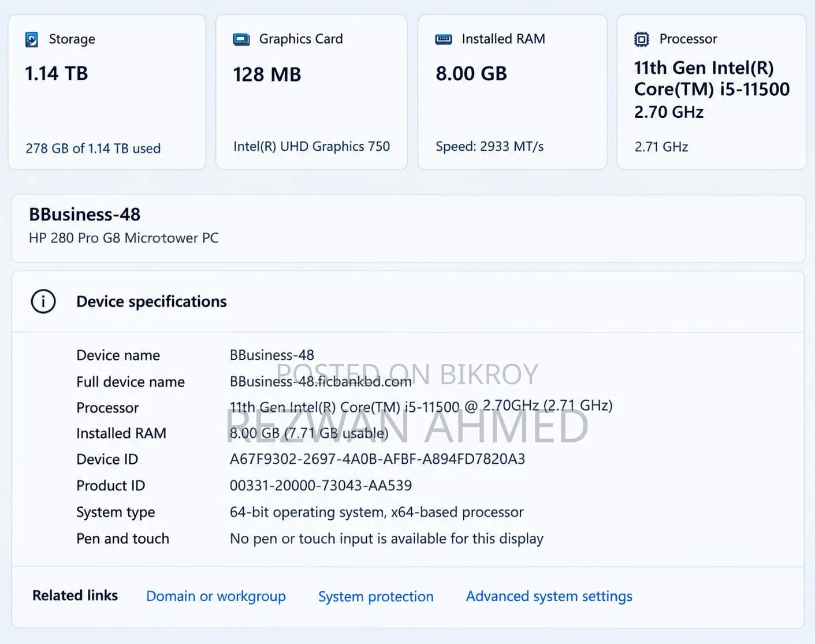Click the "Device name" row label

point(118,355)
